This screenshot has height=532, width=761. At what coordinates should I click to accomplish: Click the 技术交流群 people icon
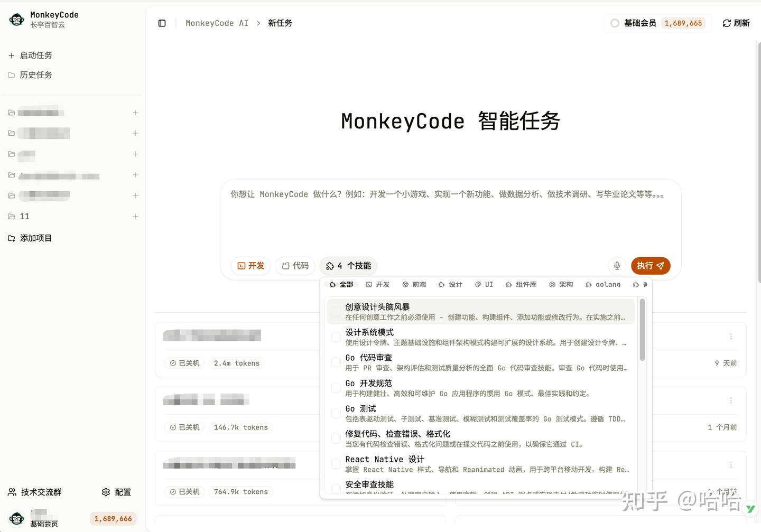click(12, 492)
